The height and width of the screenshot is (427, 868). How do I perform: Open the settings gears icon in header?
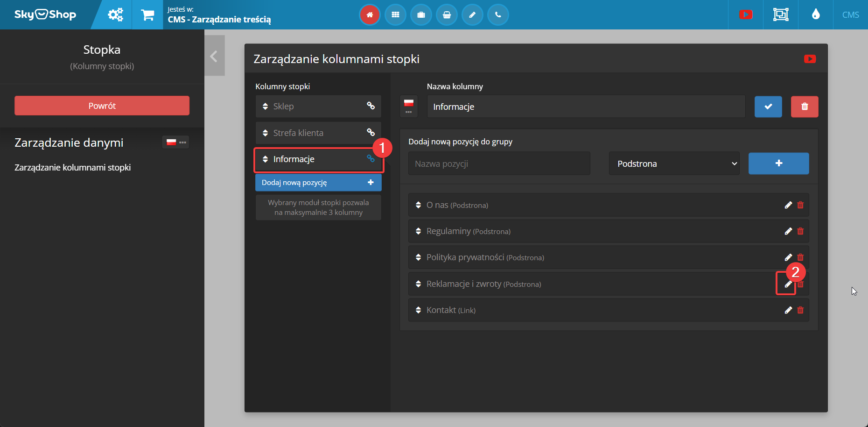coord(115,15)
